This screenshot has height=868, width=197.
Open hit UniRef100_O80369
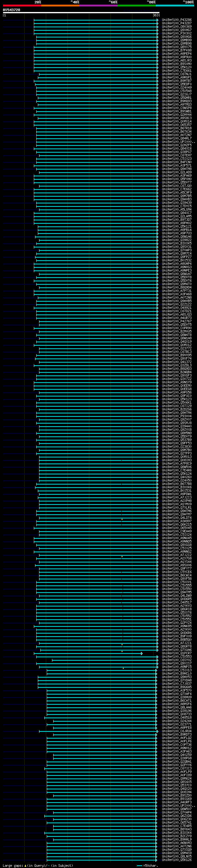tap(176, 26)
